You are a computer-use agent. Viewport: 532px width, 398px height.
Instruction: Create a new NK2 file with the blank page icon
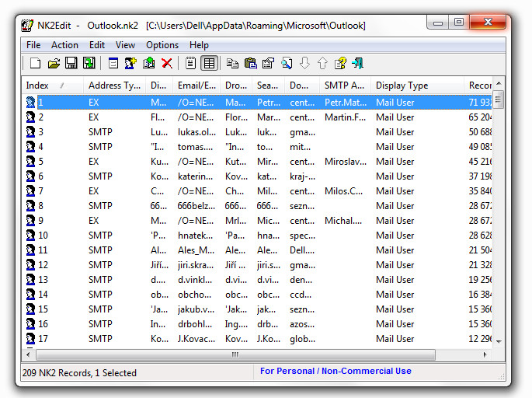(x=35, y=63)
